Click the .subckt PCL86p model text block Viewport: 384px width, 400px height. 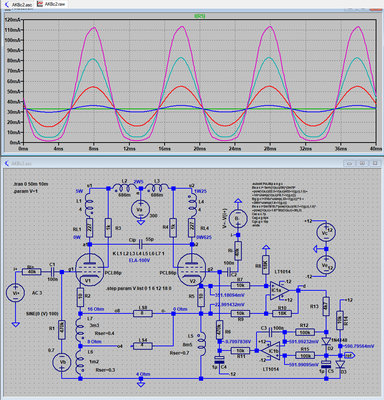click(283, 204)
